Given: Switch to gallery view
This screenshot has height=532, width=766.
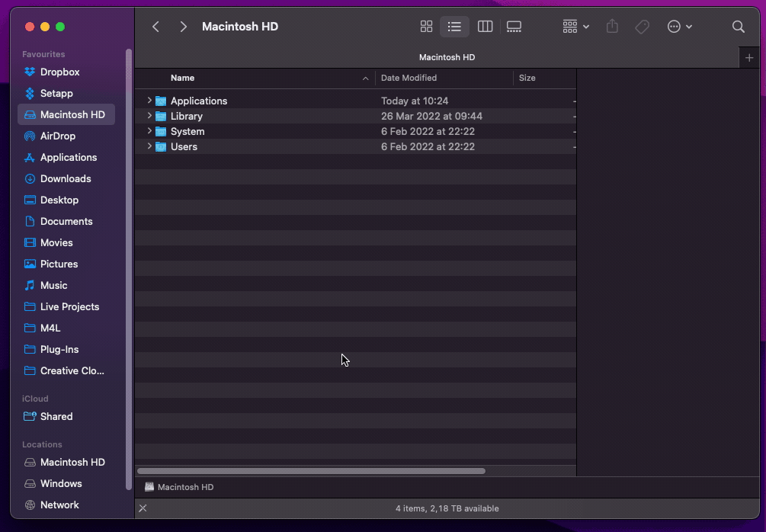Looking at the screenshot, I should [514, 27].
